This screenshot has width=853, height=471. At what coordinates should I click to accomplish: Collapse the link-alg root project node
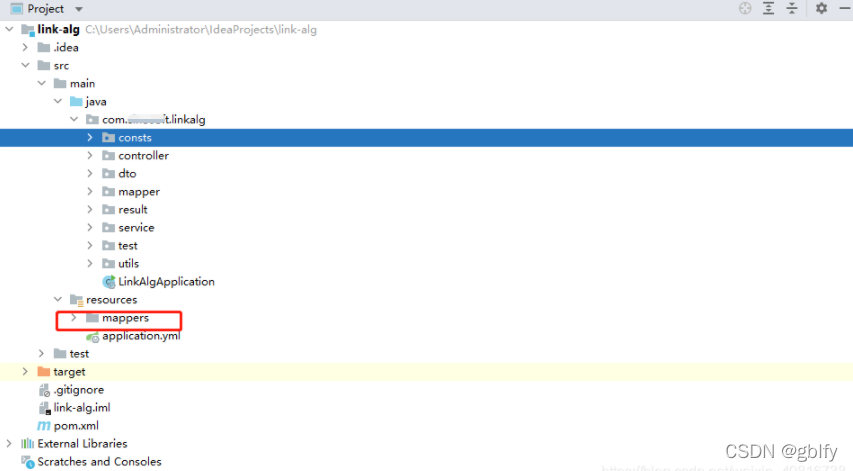click(x=9, y=29)
